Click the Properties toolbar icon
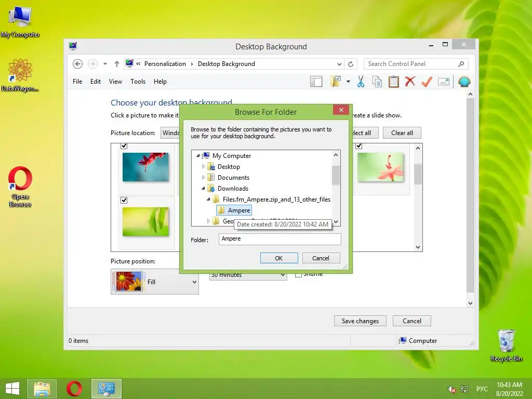 444,82
